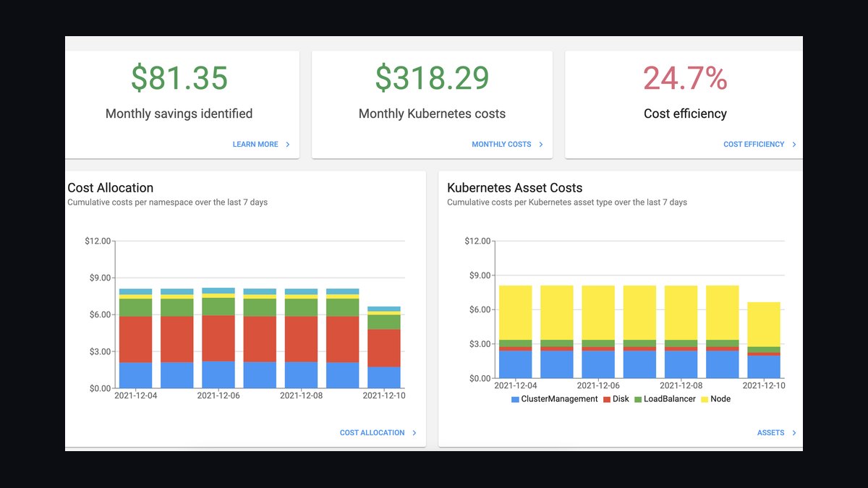Click the Disk red legend swatch

[x=606, y=399]
